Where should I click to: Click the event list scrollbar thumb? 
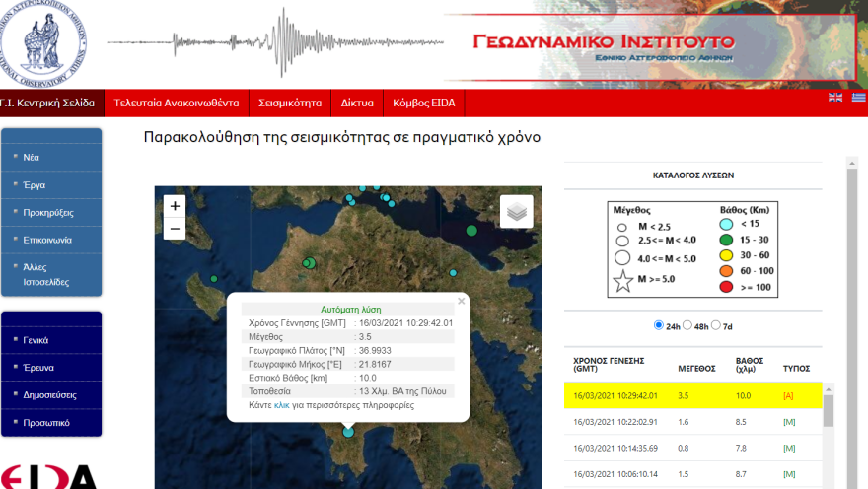coord(829,410)
